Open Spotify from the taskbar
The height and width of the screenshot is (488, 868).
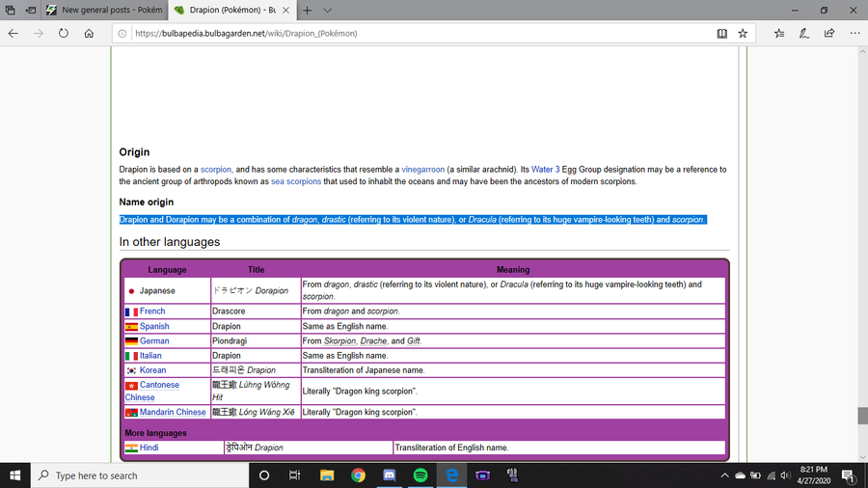click(420, 475)
